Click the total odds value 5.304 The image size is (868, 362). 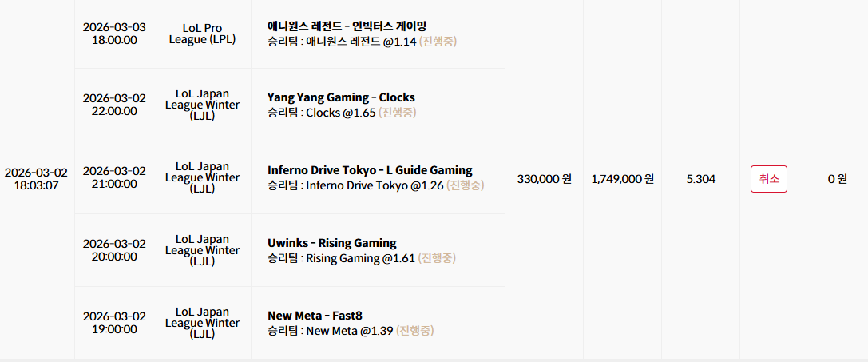[x=701, y=179]
